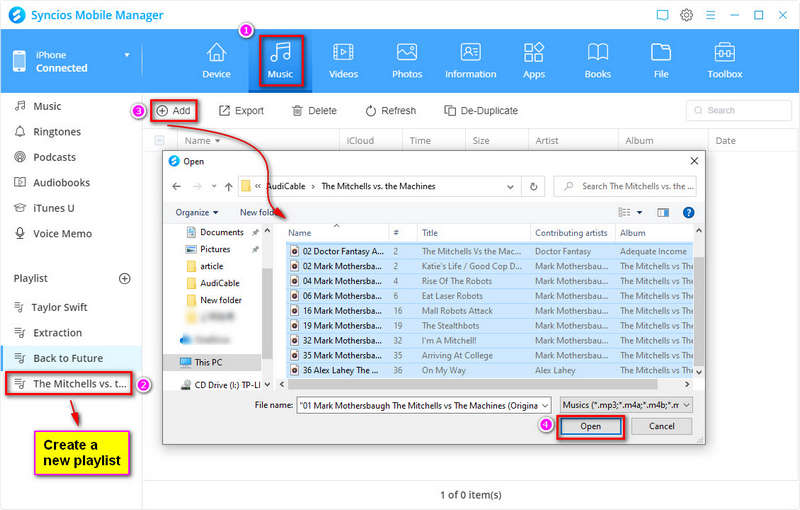Toggle the preview pane icon

click(663, 213)
